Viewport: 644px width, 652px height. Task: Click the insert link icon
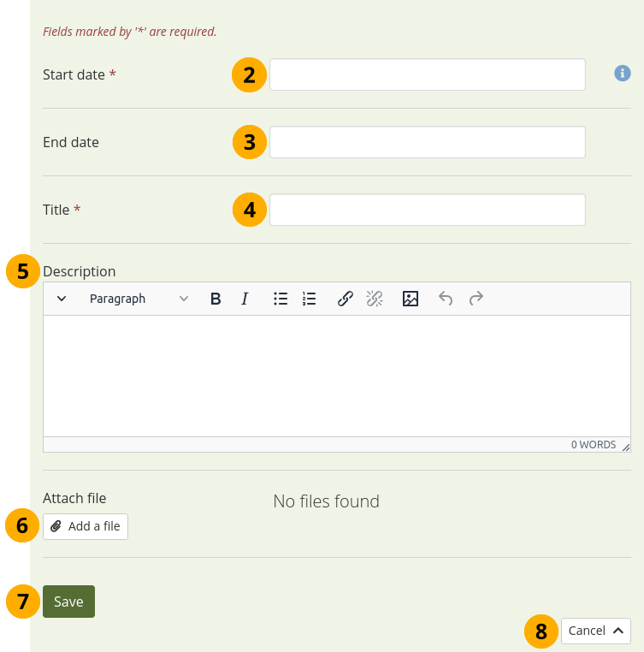click(346, 299)
